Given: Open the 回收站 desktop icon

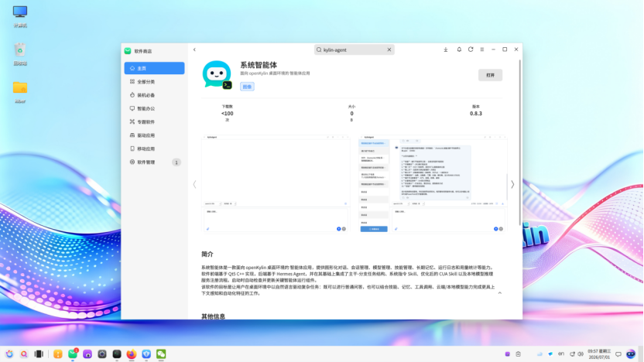Looking at the screenshot, I should point(20,54).
